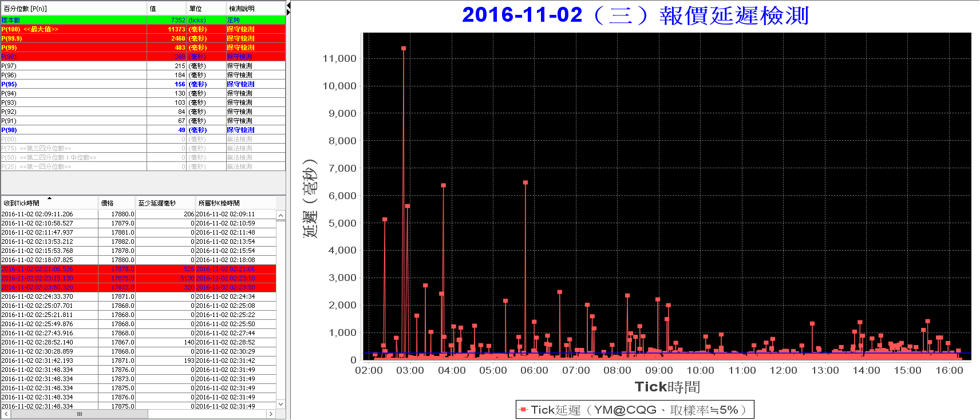Sort by 至少延遲毫秒 column header

point(165,203)
